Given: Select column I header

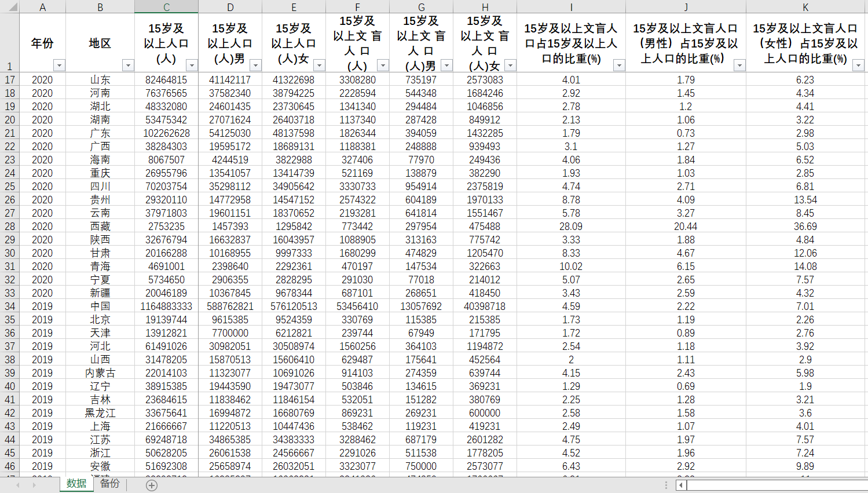Looking at the screenshot, I should [x=572, y=7].
